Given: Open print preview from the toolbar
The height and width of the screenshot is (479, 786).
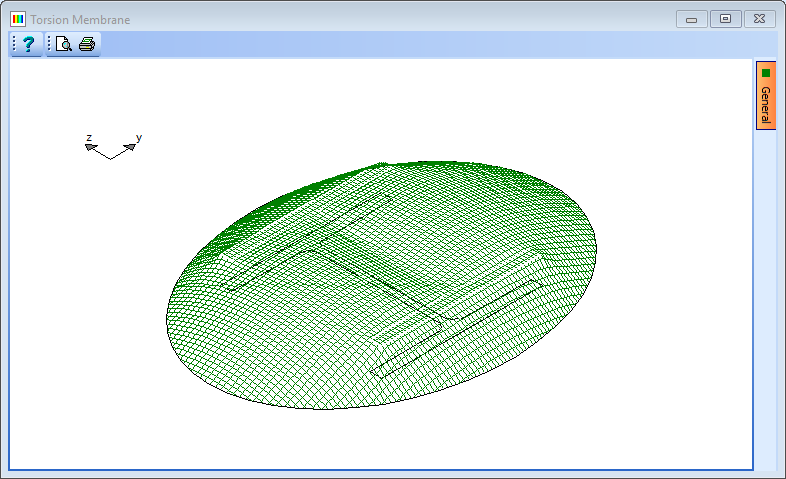Looking at the screenshot, I should point(63,44).
